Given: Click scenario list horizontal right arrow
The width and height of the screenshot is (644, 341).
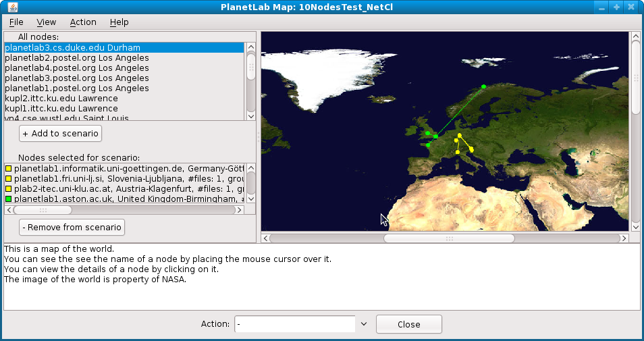Looking at the screenshot, I should point(239,210).
